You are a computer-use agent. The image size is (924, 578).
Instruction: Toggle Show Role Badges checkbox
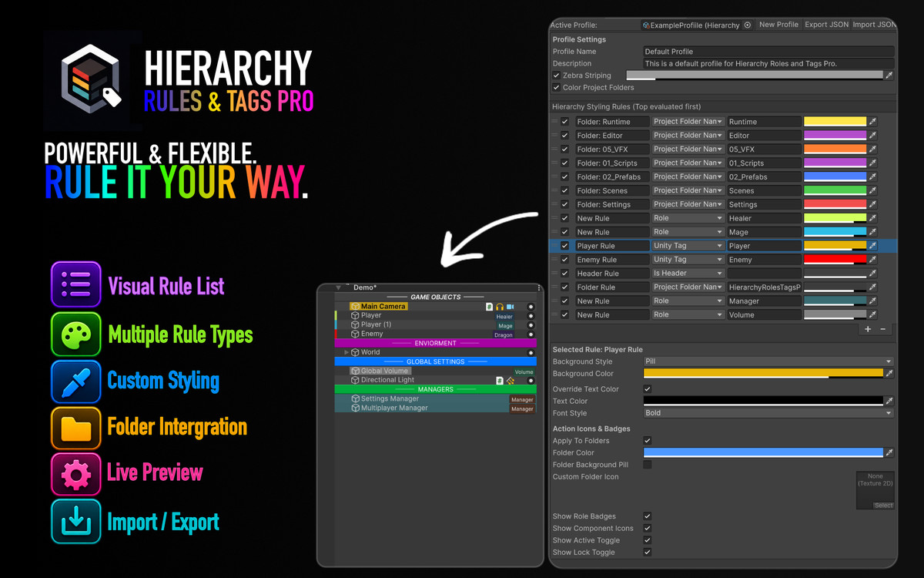648,516
